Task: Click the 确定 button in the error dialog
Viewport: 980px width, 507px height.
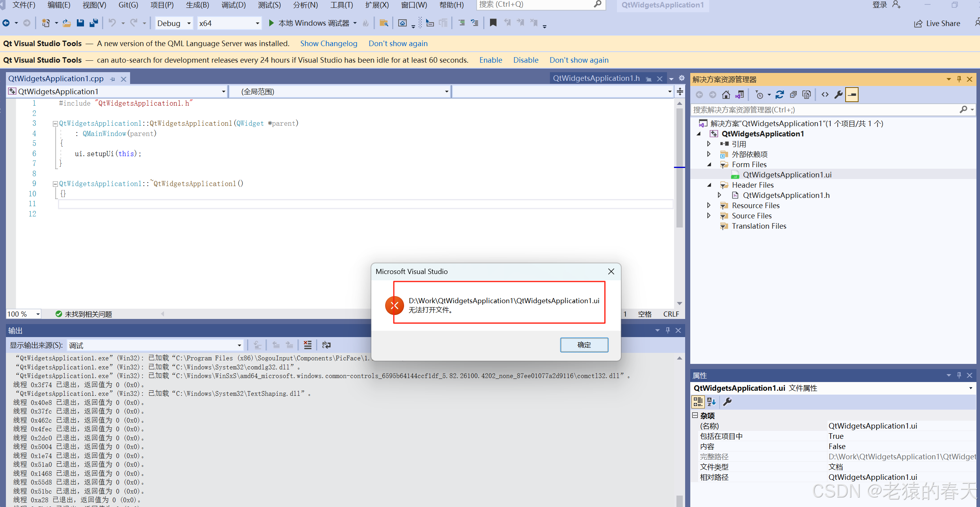Action: 584,345
